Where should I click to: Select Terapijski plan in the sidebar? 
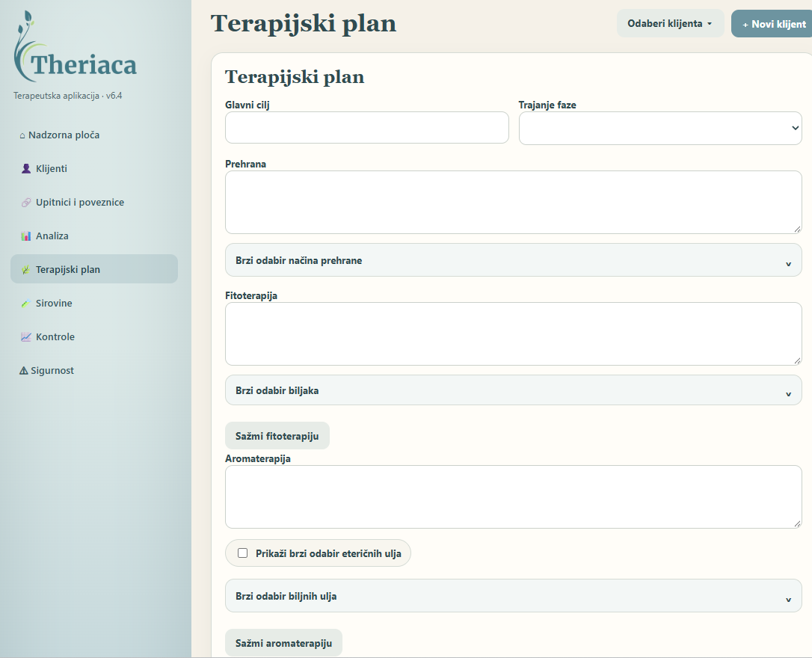point(93,268)
